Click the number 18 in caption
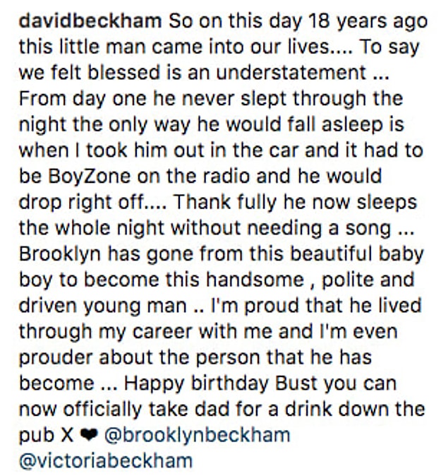Viewport: 448px width, 476px height. click(319, 21)
